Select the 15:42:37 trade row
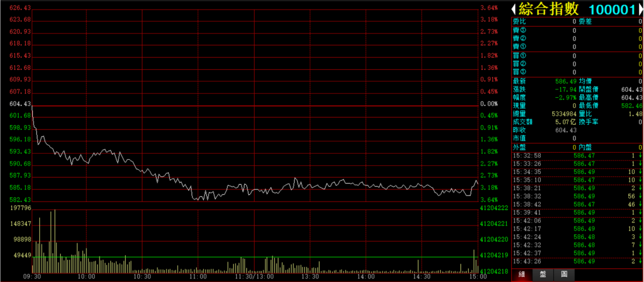The width and height of the screenshot is (644, 282). point(577,253)
